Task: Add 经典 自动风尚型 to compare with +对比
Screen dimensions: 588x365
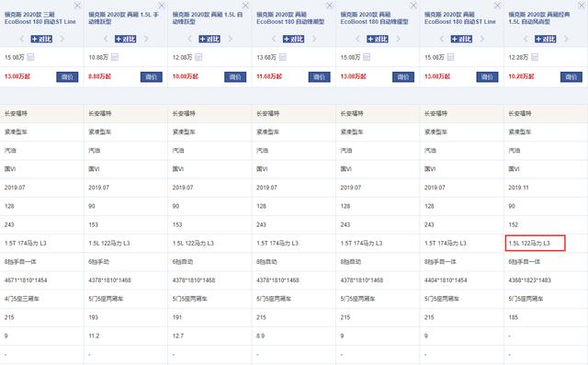Action: tap(546, 39)
